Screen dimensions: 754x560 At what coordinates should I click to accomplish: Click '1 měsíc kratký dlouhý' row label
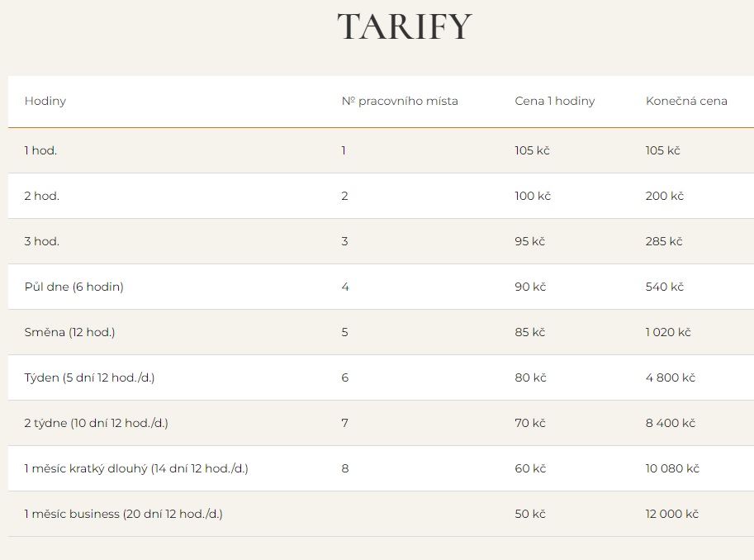click(136, 468)
